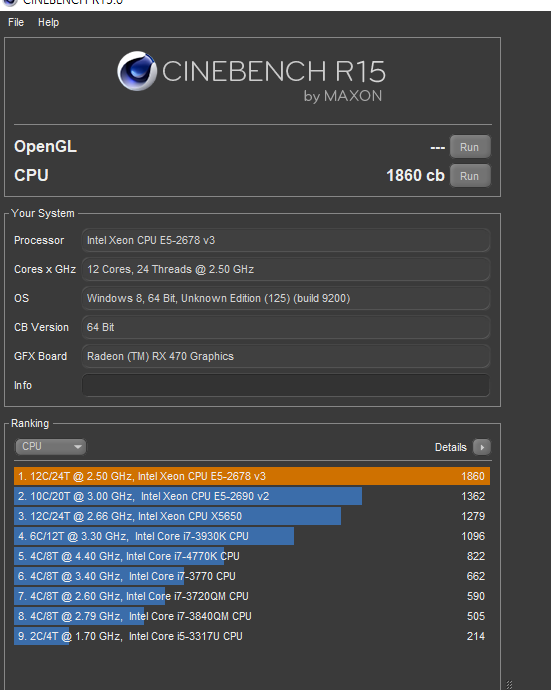551x690 pixels.
Task: Click the Info text field
Action: 286,385
